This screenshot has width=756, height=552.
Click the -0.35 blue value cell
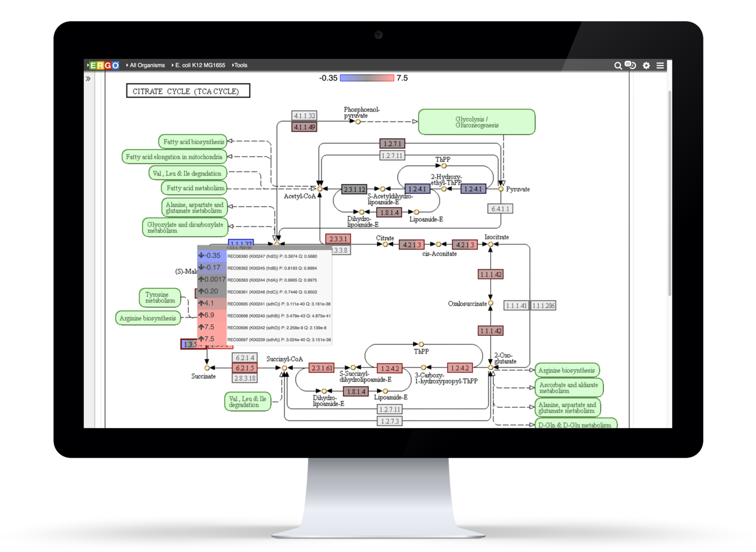(x=212, y=256)
